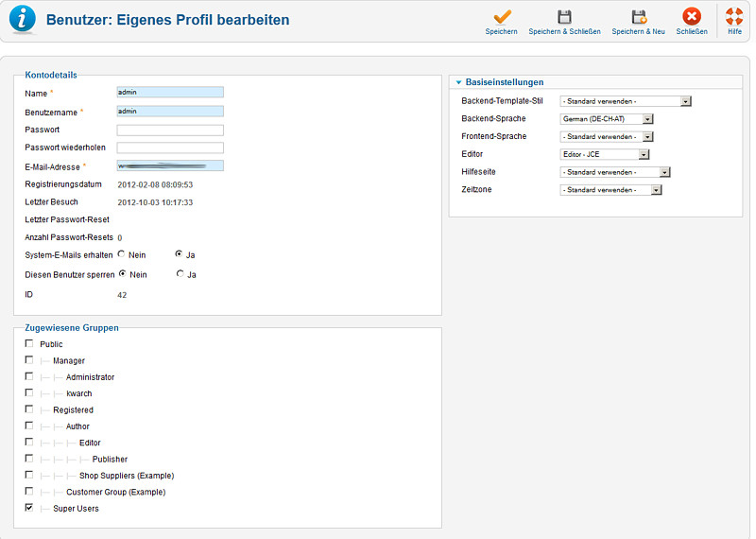The image size is (756, 539).
Task: Check the Editor group checkbox
Action: point(29,442)
